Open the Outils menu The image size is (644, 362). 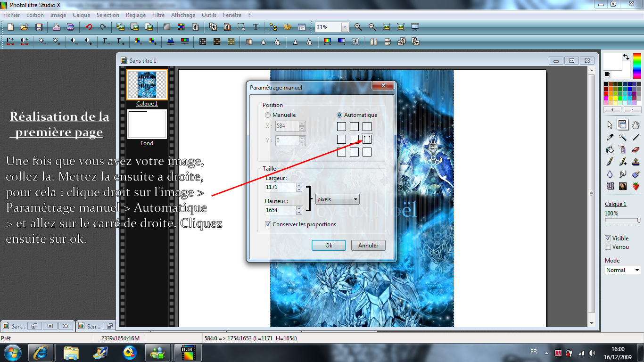(209, 15)
